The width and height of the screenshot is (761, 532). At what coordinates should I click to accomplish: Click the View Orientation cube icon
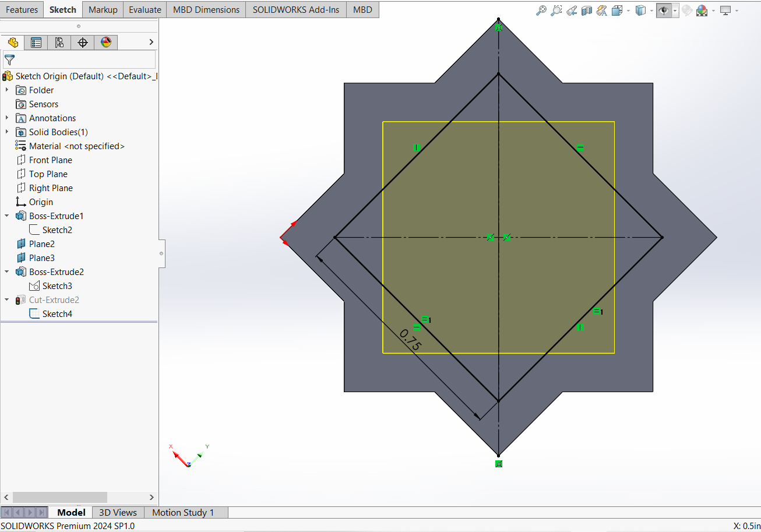click(616, 10)
